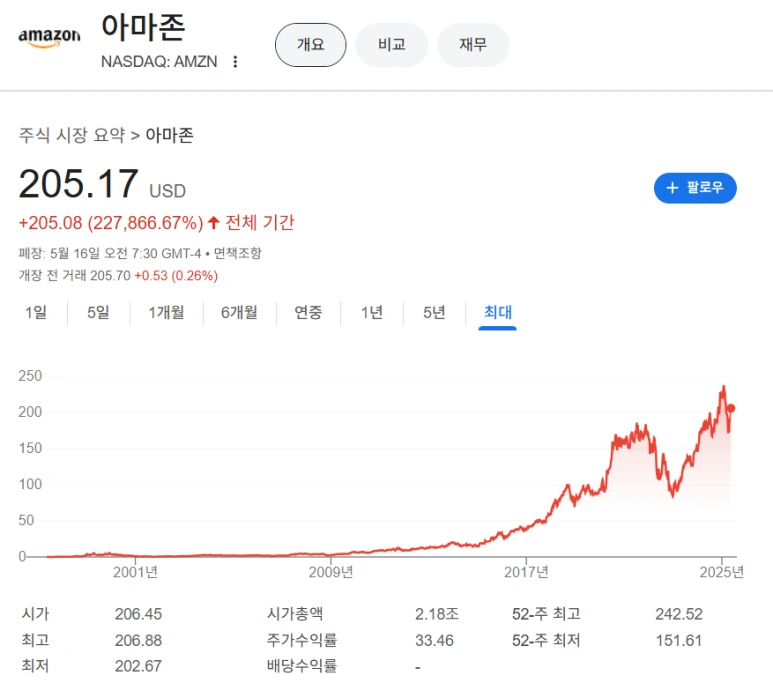773x683 pixels.
Task: Click the red current-price dot on chart
Action: pos(731,408)
